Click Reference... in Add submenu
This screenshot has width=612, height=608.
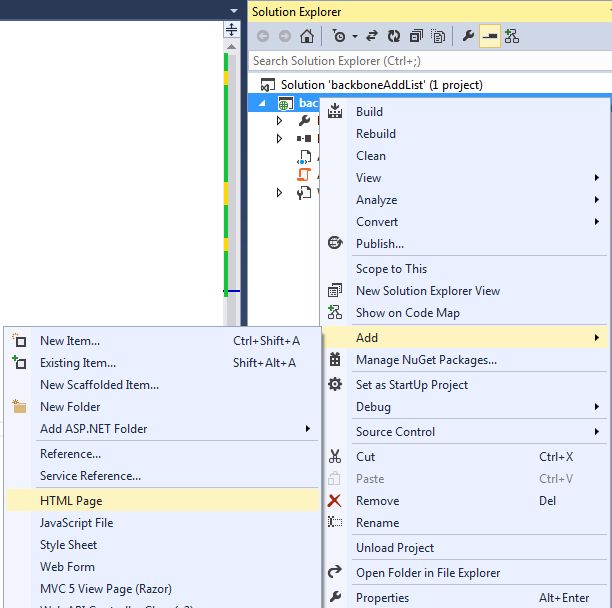163,454
